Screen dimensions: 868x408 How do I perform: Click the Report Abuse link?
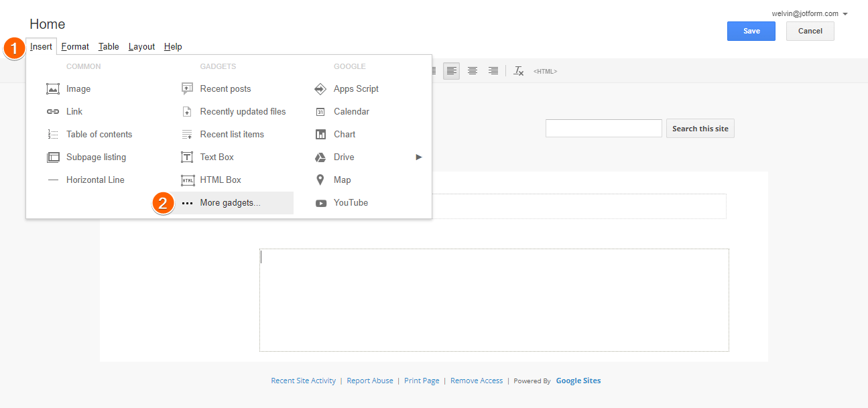click(x=370, y=381)
